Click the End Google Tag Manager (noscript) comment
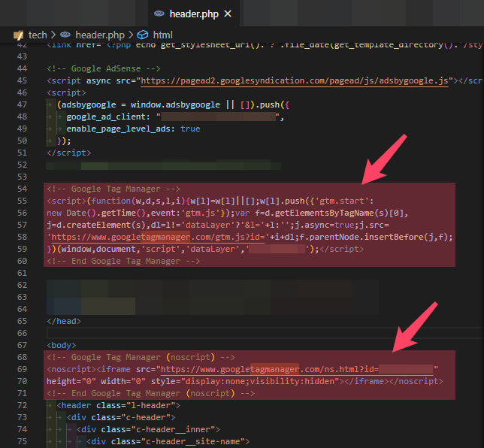Screen dimensions: 484x448 coord(150,393)
